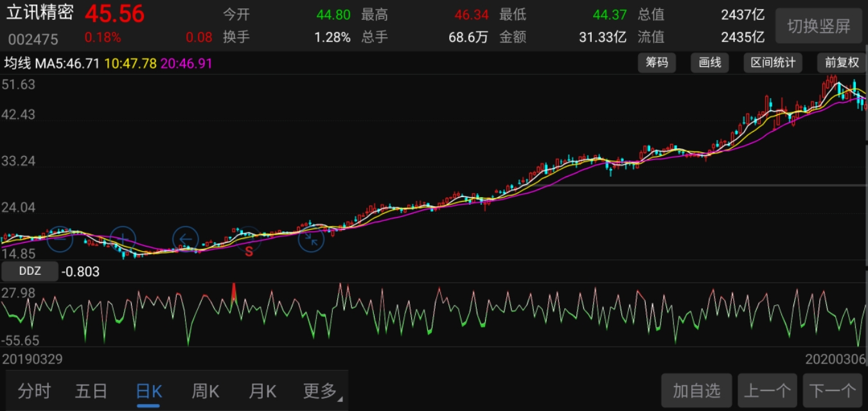Viewport: 868px width, 411px height.
Task: Click the left arrow icon to pan chart back
Action: [185, 238]
